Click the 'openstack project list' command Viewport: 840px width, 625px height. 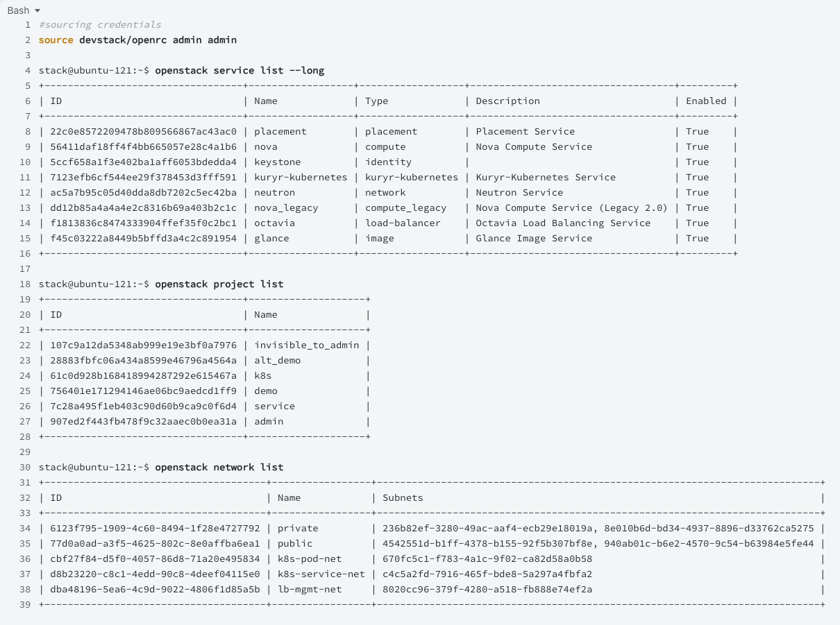coord(219,284)
